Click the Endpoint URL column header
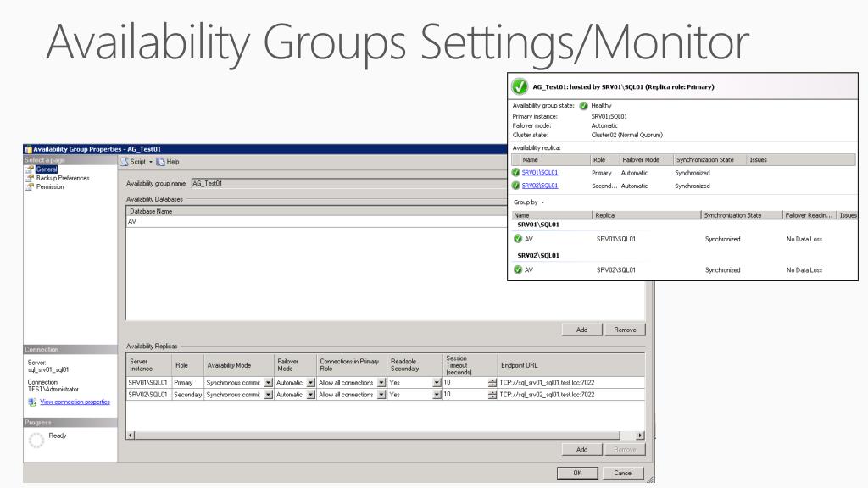The width and height of the screenshot is (868, 488). 570,365
